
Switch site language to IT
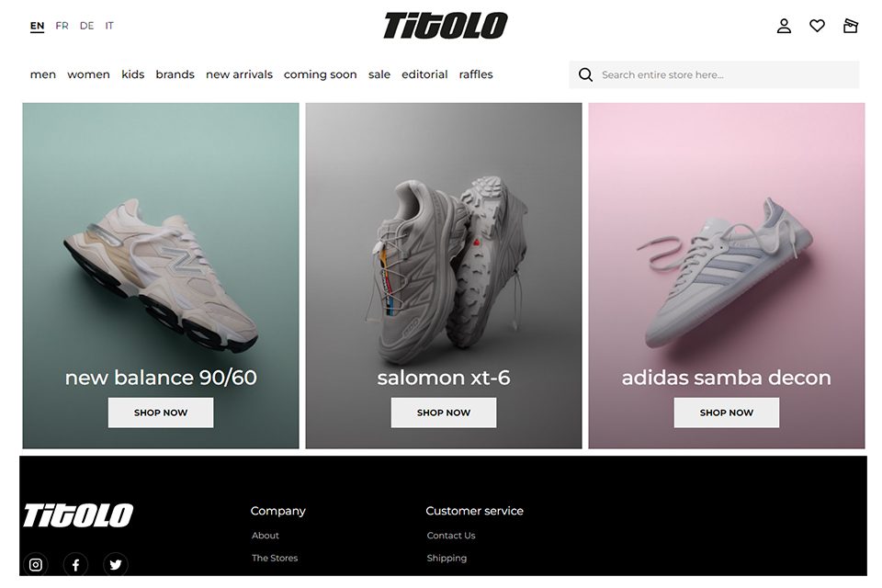(x=109, y=26)
